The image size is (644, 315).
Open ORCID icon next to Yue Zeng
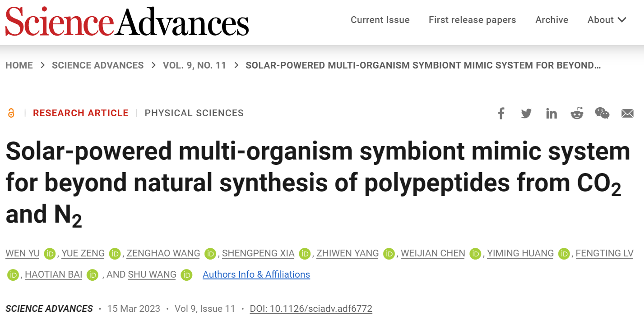pyautogui.click(x=115, y=254)
